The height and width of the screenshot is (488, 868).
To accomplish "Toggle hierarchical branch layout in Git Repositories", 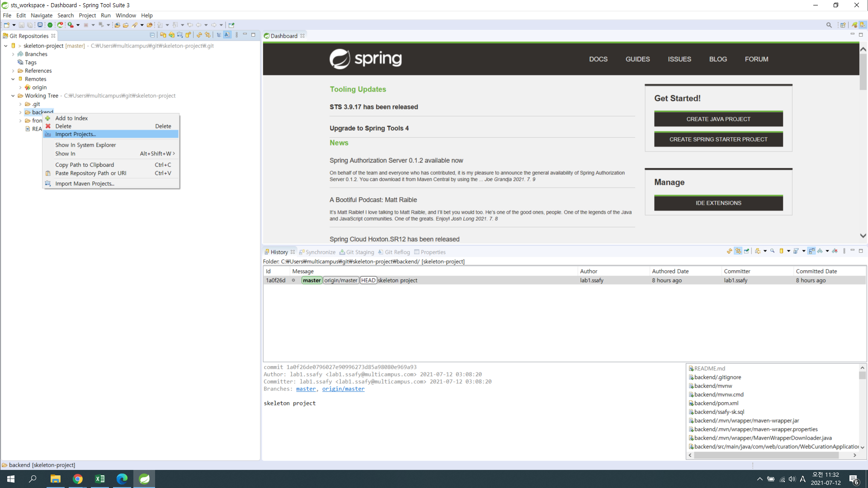I will point(219,35).
